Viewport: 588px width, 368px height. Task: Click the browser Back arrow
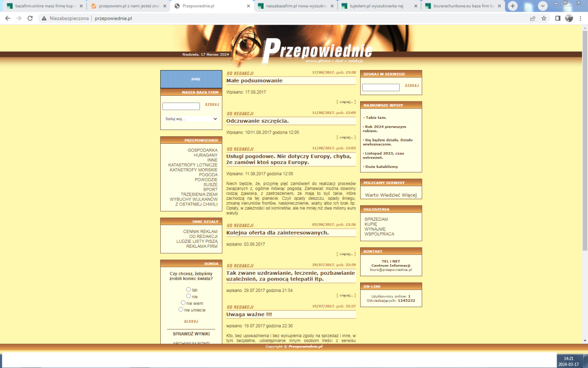coord(7,18)
